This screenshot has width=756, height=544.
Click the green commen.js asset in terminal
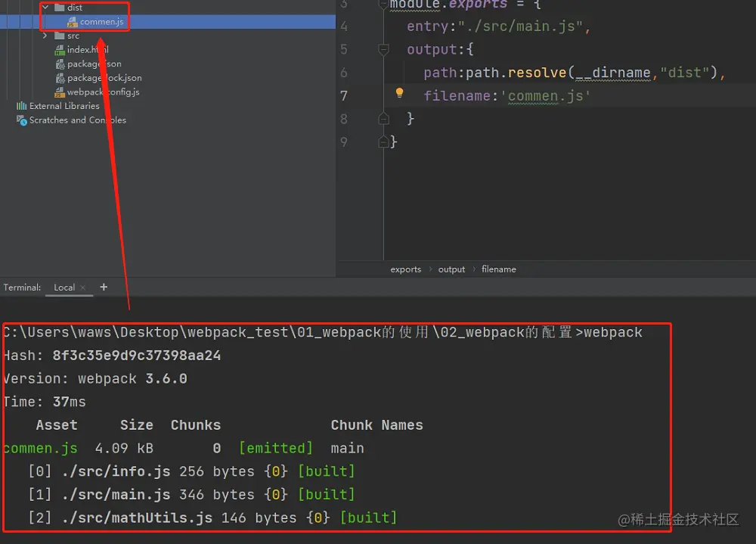pos(41,449)
